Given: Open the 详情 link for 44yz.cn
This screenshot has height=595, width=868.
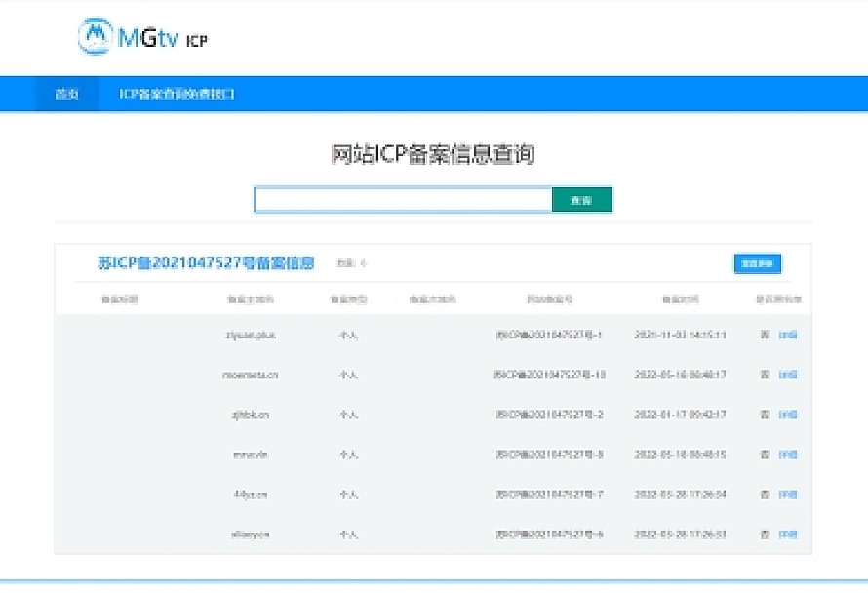Looking at the screenshot, I should [786, 495].
